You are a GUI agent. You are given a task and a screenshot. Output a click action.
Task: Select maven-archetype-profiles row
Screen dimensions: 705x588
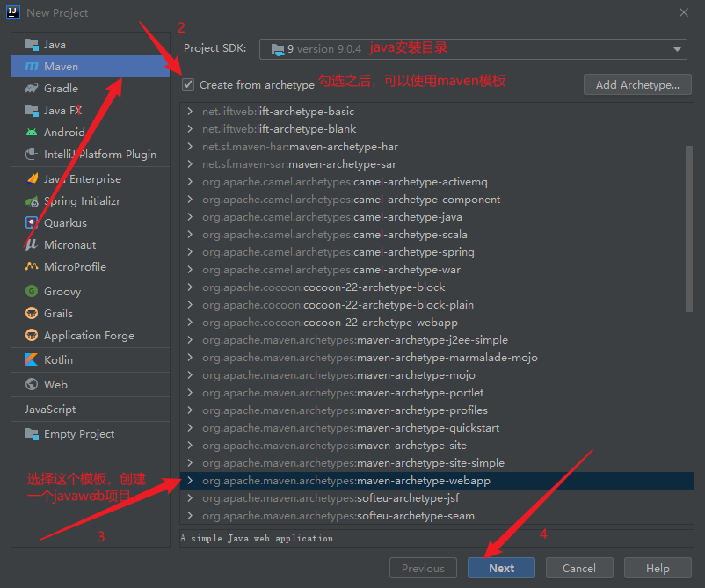point(437,410)
